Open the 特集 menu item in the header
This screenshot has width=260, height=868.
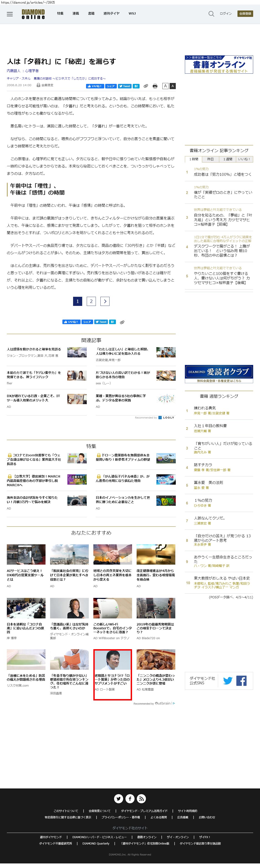coord(60,13)
